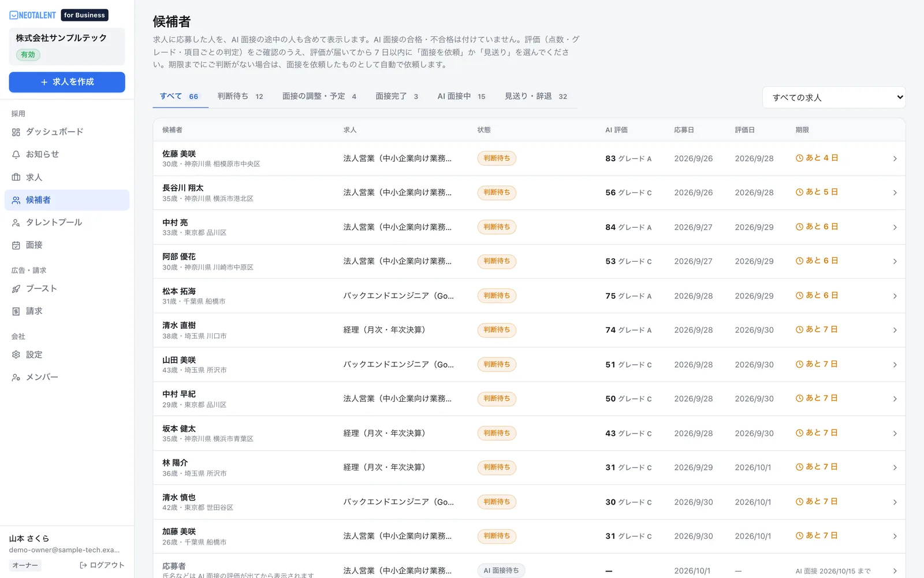Click the ログアウト exit icon

click(83, 565)
